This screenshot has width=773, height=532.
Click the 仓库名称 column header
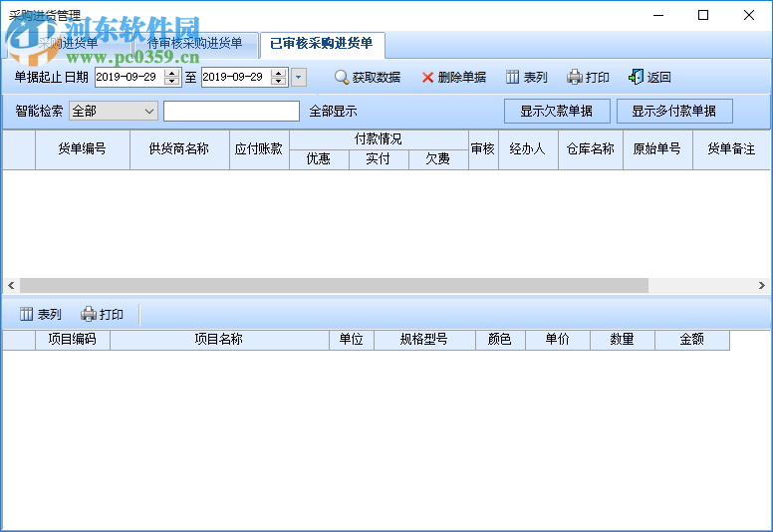tap(590, 149)
